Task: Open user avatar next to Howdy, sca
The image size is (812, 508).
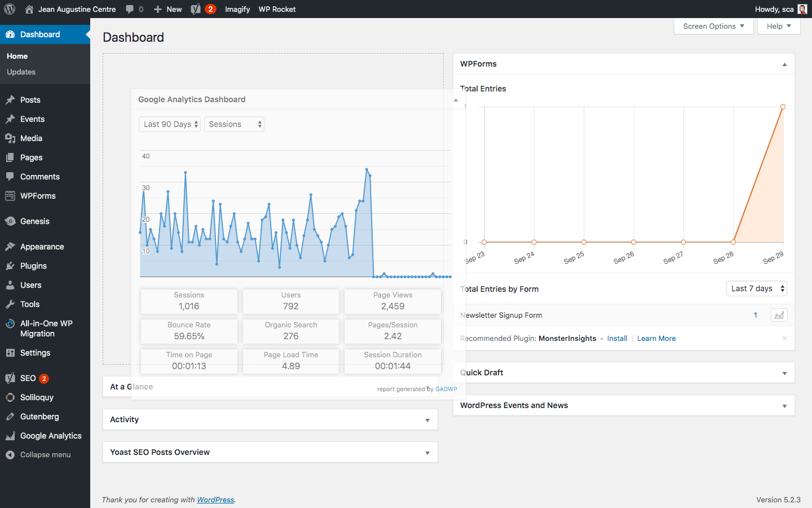Action: pyautogui.click(x=802, y=9)
